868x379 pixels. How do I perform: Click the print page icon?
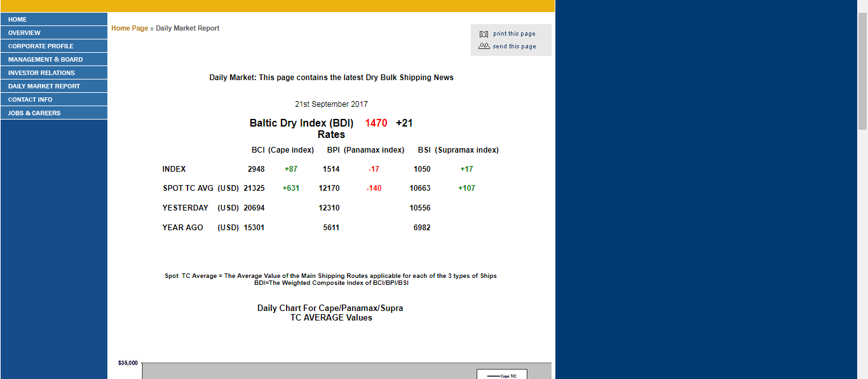tap(484, 34)
